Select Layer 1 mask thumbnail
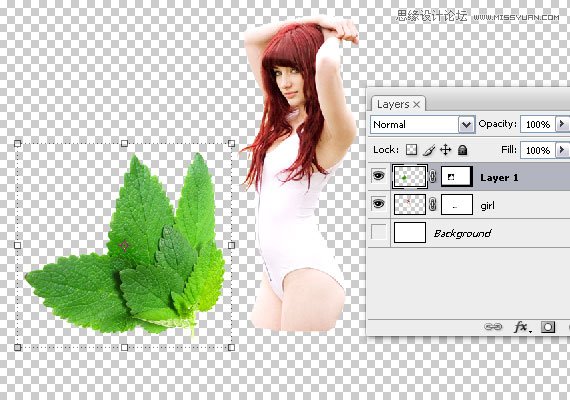 pyautogui.click(x=457, y=176)
